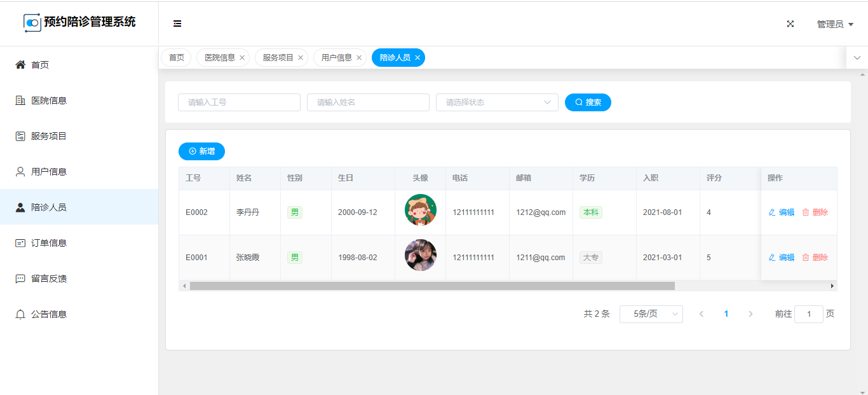The width and height of the screenshot is (868, 395).
Task: Open the 5条/页 page size selector
Action: tap(651, 314)
